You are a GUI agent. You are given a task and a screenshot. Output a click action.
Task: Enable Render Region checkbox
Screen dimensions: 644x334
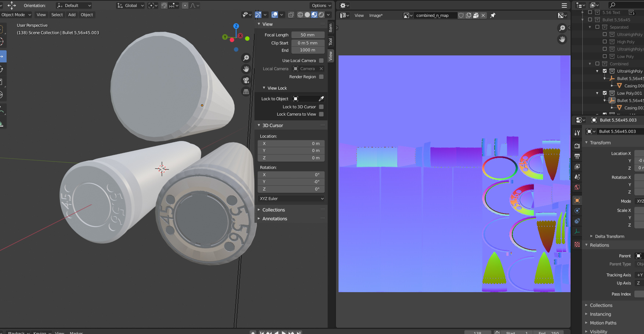[x=321, y=77]
